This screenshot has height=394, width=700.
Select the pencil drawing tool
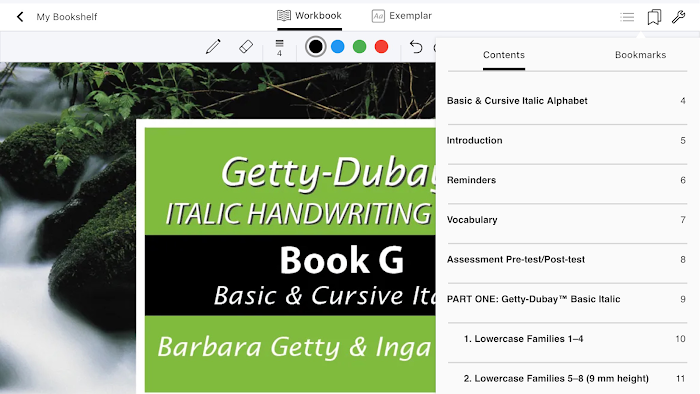213,46
